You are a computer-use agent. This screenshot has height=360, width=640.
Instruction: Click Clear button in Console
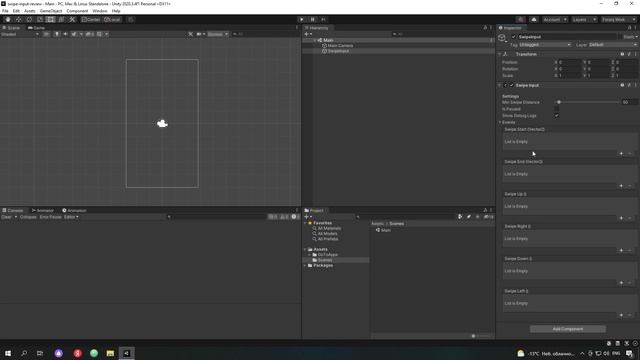tap(6, 217)
